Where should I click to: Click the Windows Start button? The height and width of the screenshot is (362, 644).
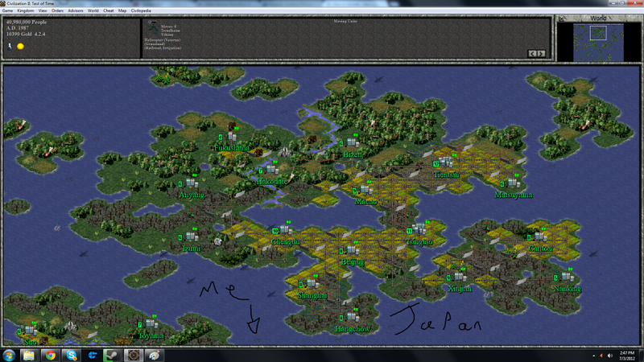(x=8, y=356)
